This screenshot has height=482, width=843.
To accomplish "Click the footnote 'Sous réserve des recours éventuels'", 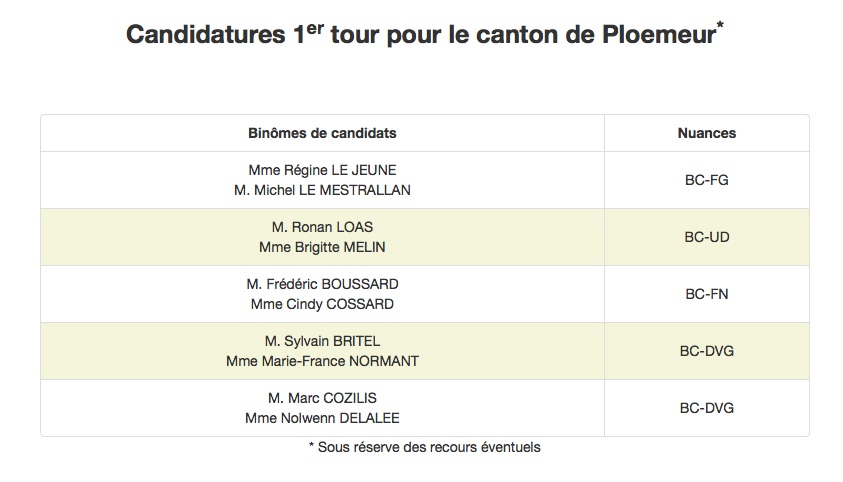I will click(429, 447).
